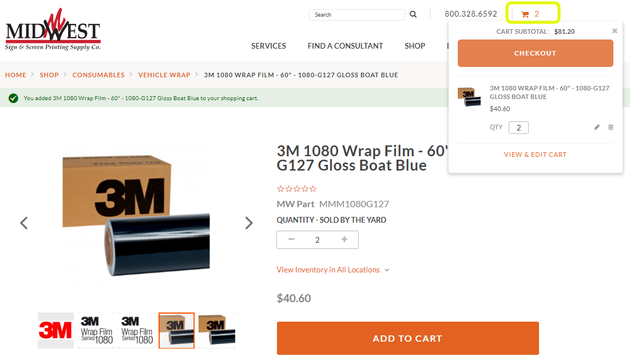
Task: Click the Add to Cart button
Action: pyautogui.click(x=407, y=338)
